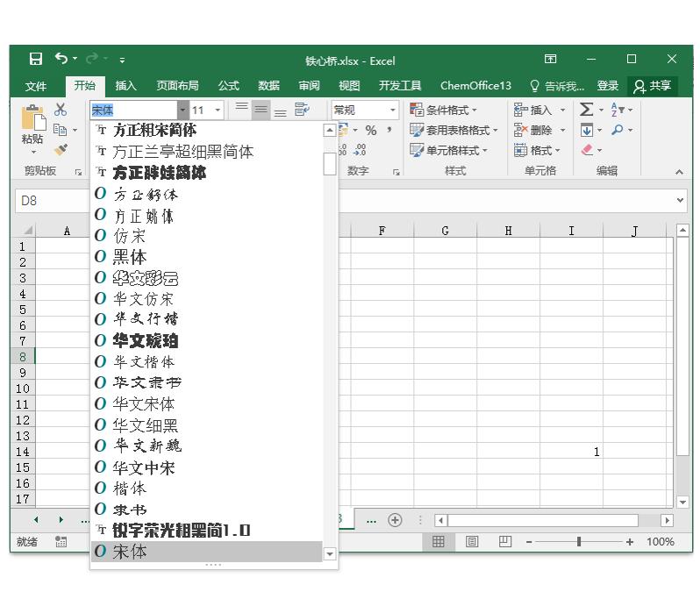This screenshot has width=700, height=599.
Task: Click the add new sheet plus icon
Action: 395,520
